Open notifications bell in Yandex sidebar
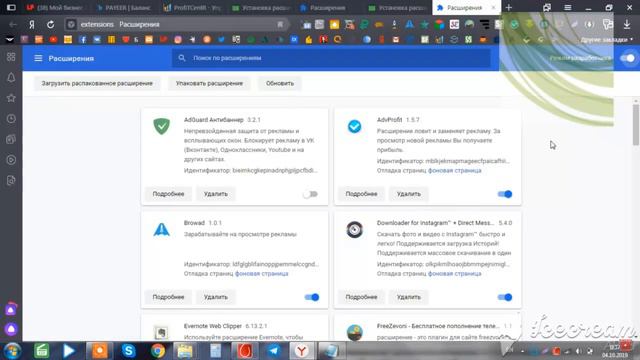640x360 pixels. click(x=11, y=78)
